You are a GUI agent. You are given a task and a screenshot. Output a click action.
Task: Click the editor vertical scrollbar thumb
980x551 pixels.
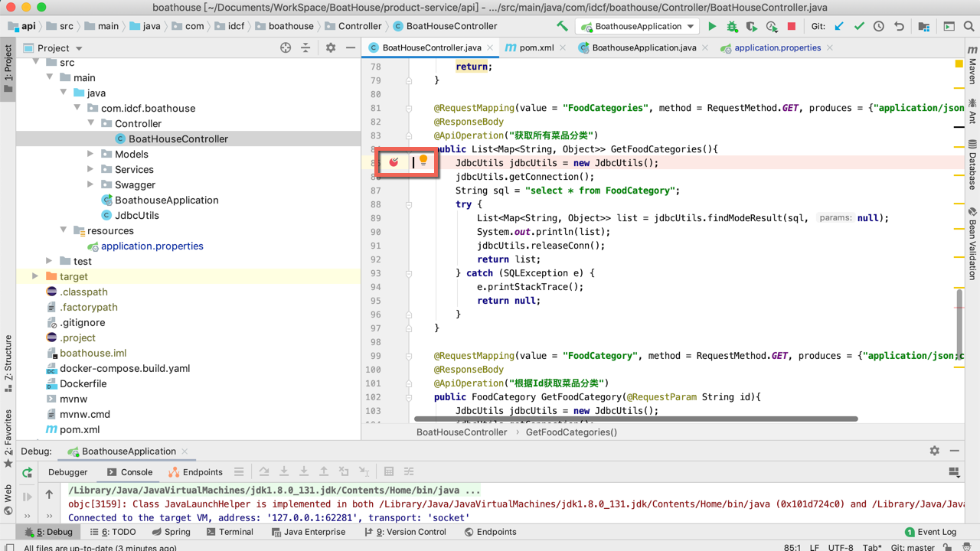pos(959,324)
